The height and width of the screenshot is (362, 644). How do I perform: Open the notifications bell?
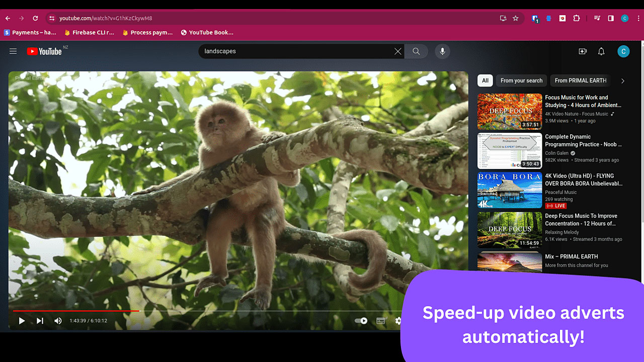click(x=601, y=51)
